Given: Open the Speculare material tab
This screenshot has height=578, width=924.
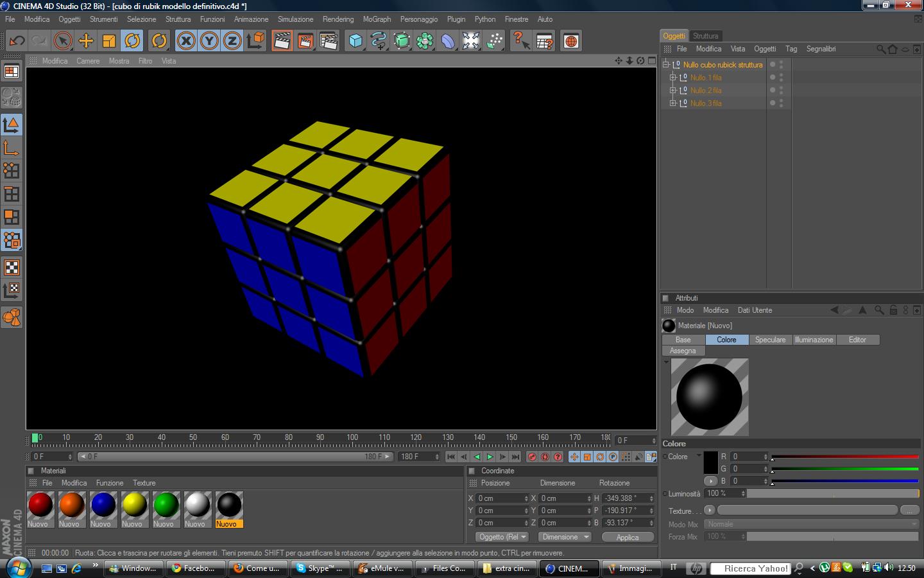Looking at the screenshot, I should coord(770,340).
